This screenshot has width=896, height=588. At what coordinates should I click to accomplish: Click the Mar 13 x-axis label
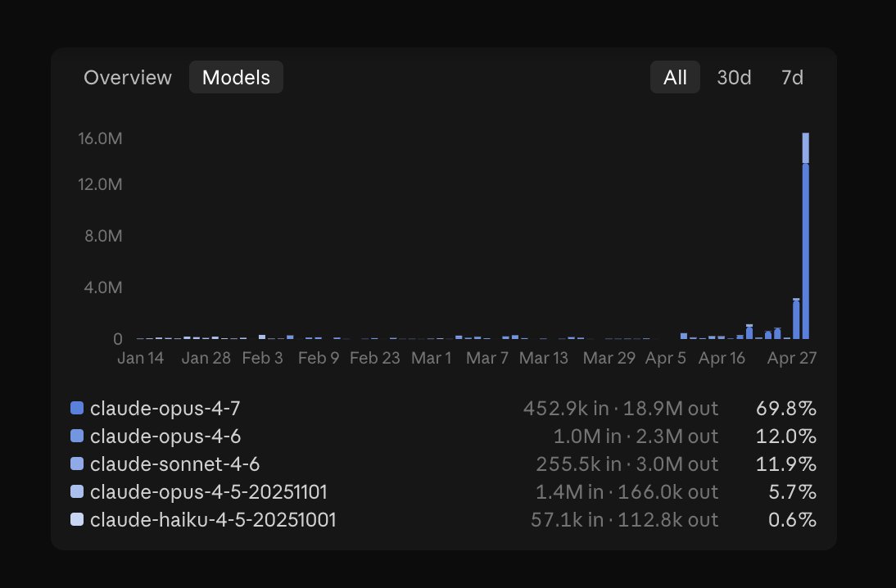(544, 358)
